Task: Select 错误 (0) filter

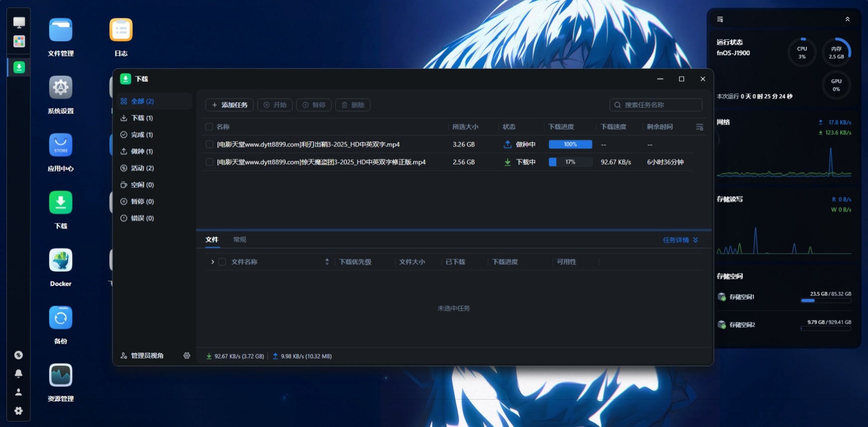Action: [155, 218]
